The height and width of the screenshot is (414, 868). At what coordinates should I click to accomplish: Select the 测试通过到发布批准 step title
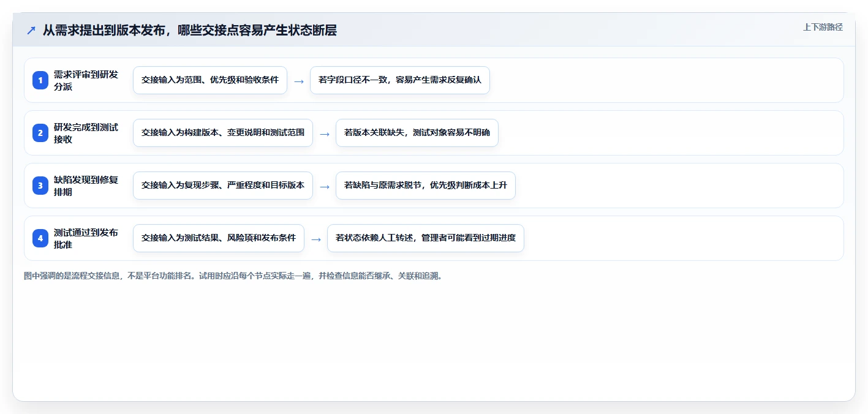pos(86,238)
